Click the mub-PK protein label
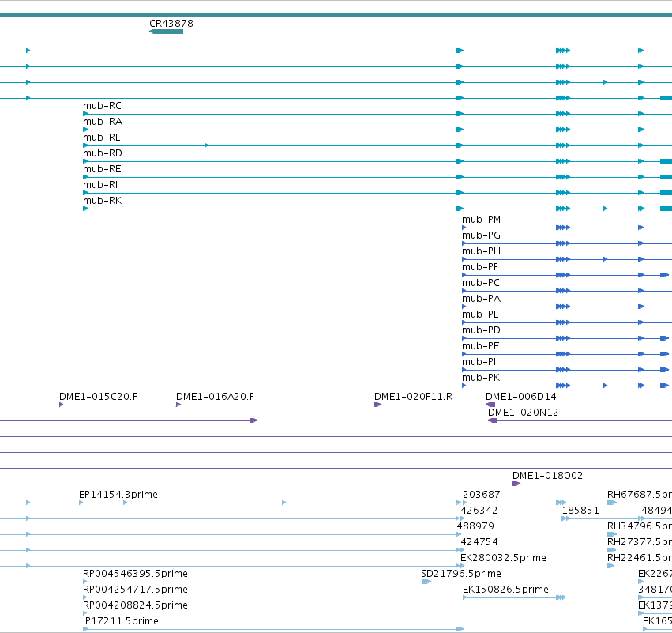 tap(481, 379)
